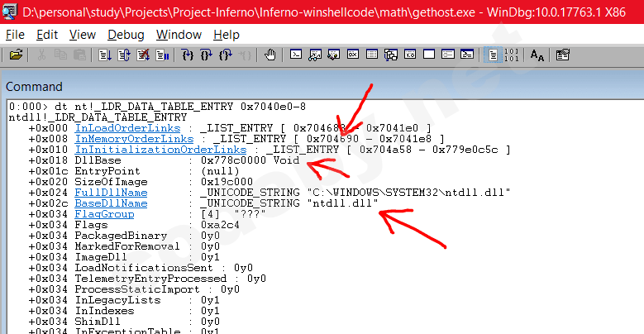Screen dimensions: 644x334
Task: Click the Paste toolbar icon
Action: coord(79,55)
